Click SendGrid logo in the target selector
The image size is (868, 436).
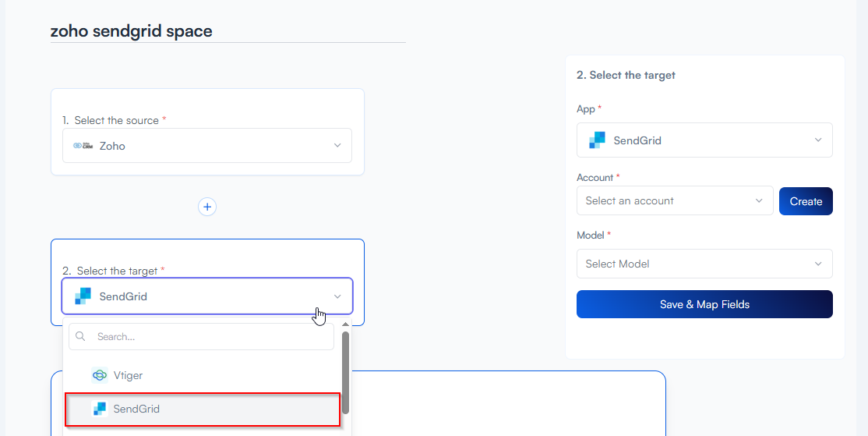(x=83, y=296)
